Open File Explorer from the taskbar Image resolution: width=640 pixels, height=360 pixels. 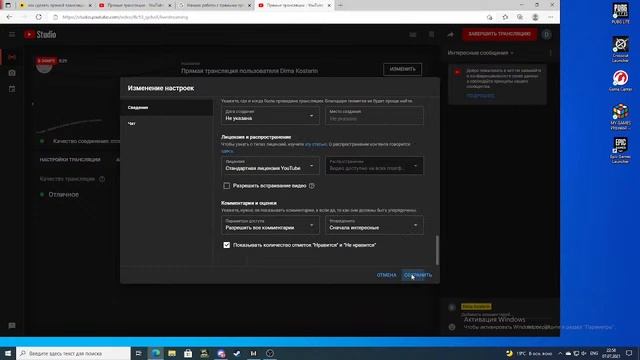pyautogui.click(x=172, y=353)
